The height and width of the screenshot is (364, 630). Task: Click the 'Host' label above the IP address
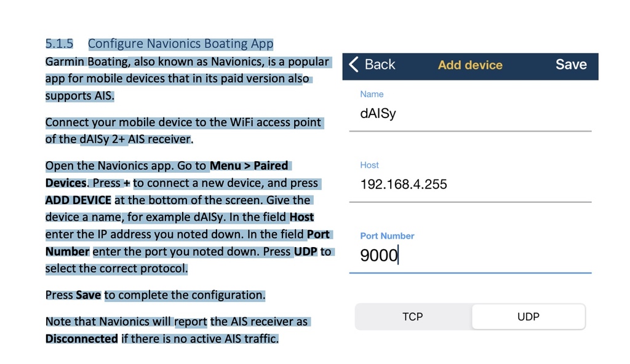tap(369, 165)
